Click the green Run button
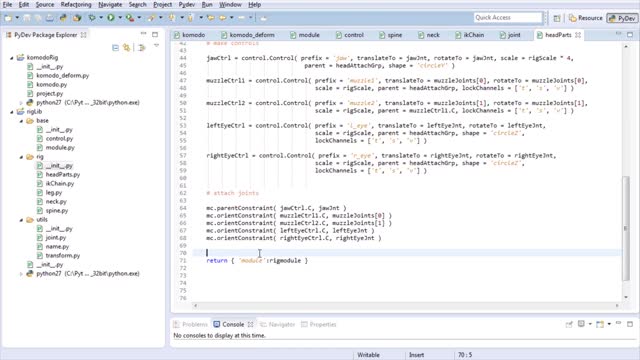The width and height of the screenshot is (640, 360). pos(111,18)
